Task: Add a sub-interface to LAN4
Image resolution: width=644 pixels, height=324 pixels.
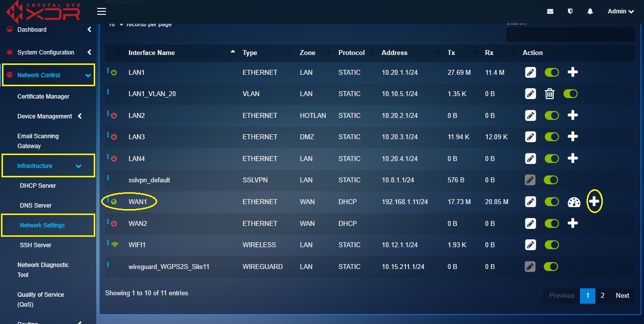Action: point(573,159)
